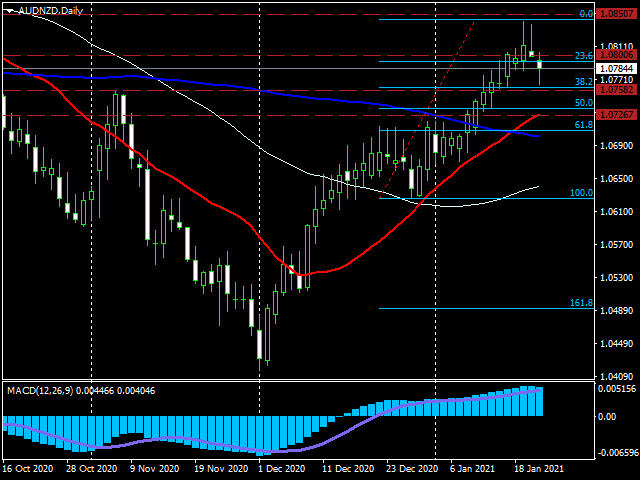This screenshot has width=640, height=480.
Task: Select the Fibonacci 23.6 level label
Action: (584, 56)
